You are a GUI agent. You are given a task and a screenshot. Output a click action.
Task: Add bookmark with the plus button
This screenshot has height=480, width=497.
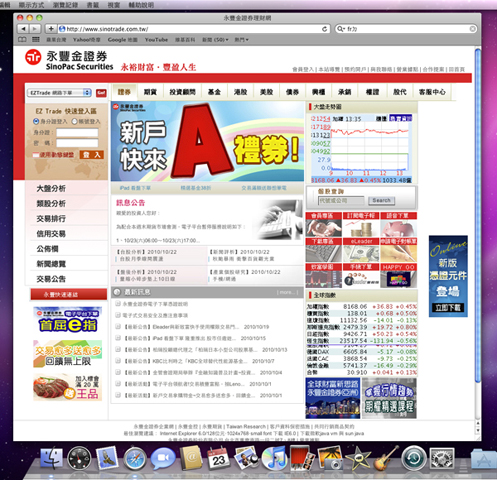tap(51, 29)
